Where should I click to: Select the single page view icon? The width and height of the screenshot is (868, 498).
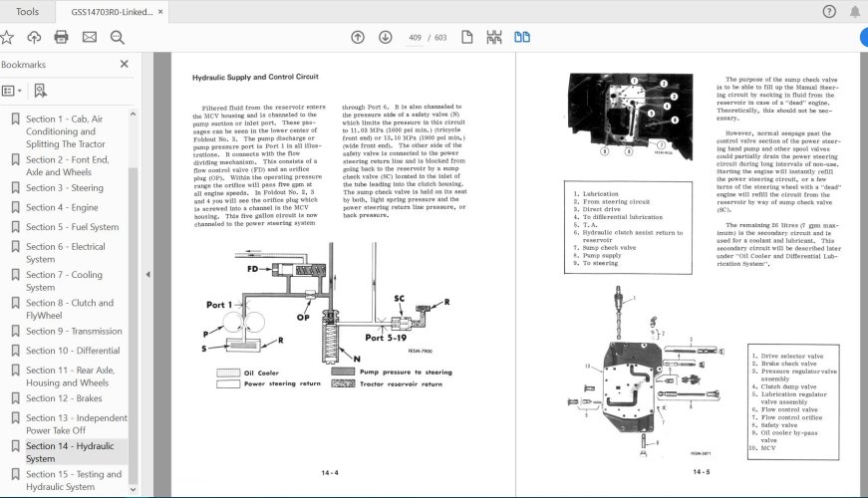click(467, 37)
